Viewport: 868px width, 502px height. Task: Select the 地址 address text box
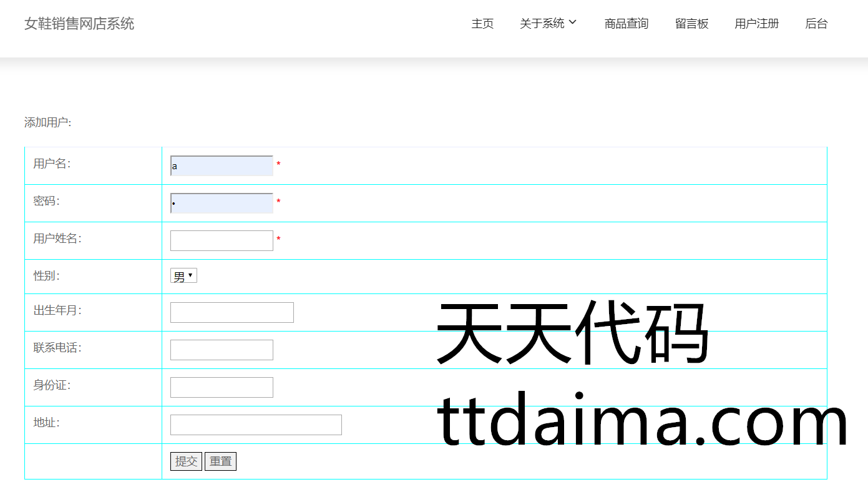tap(256, 425)
